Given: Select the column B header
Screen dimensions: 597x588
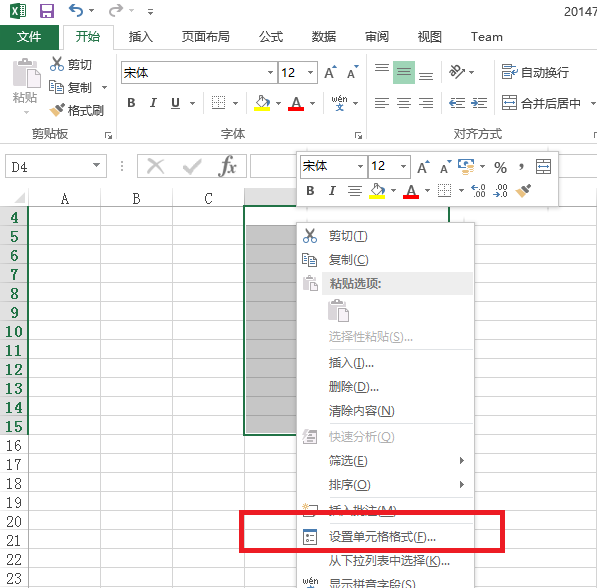Looking at the screenshot, I should click(x=136, y=198).
